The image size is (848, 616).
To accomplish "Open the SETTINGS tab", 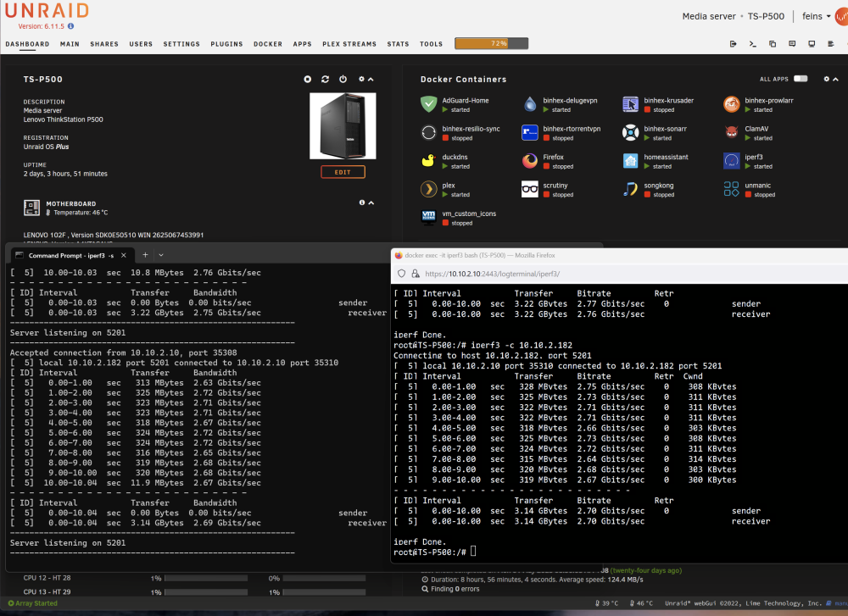I will click(181, 44).
